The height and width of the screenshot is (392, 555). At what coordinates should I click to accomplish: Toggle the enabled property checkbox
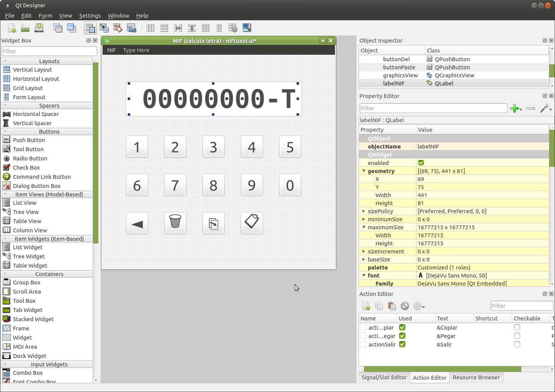pyautogui.click(x=421, y=163)
